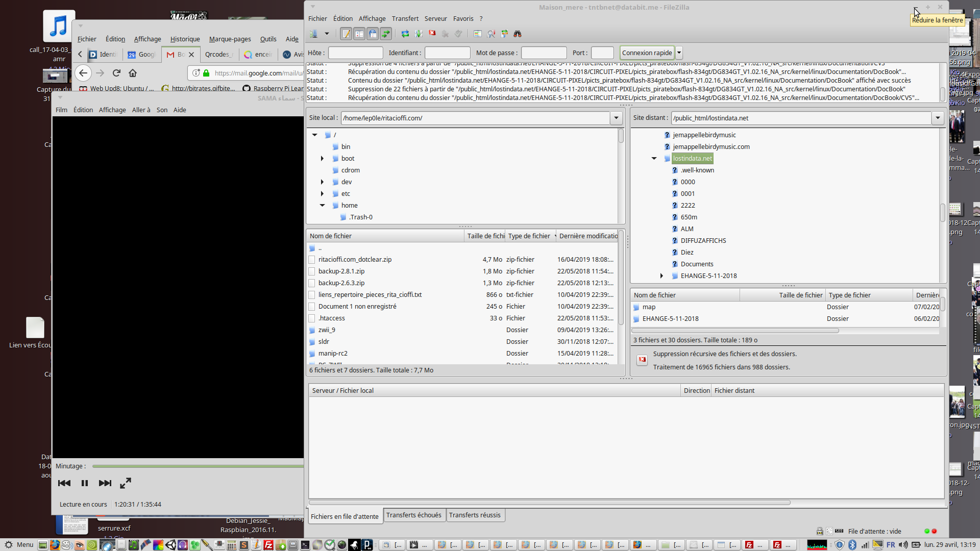
Task: Check the ritacioffi.com_dotclear.zip file checkbox
Action: pos(312,260)
